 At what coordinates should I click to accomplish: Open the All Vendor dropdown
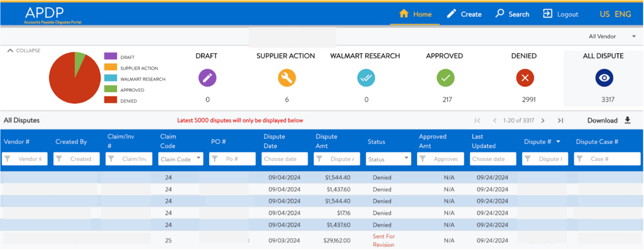tap(612, 36)
